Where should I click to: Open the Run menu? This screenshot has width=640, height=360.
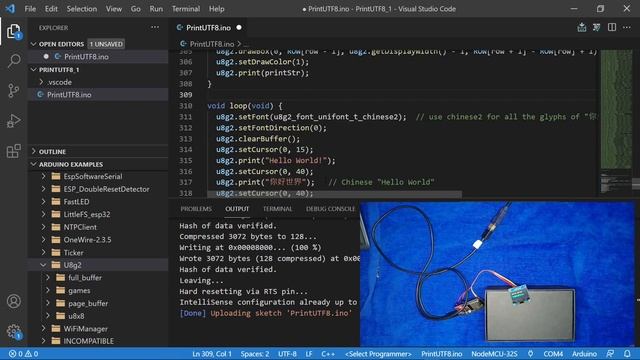pos(156,9)
